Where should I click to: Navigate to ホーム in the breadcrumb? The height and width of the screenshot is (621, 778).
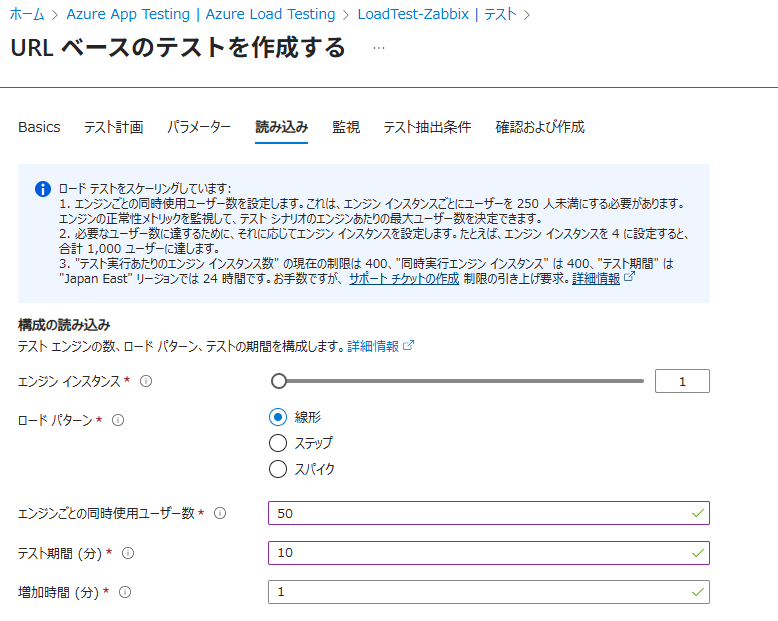[27, 14]
